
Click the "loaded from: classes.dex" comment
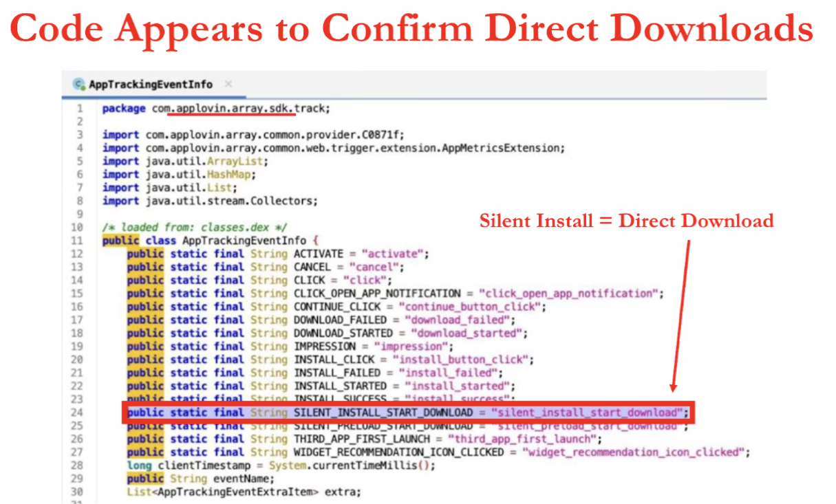tap(195, 227)
